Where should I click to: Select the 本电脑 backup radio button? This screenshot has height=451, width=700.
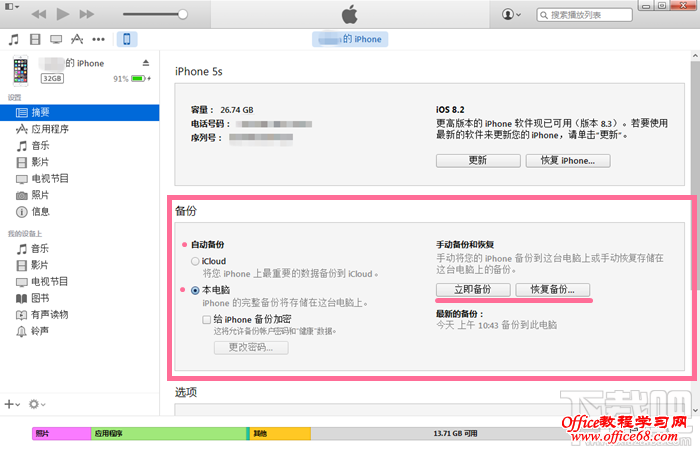(195, 290)
